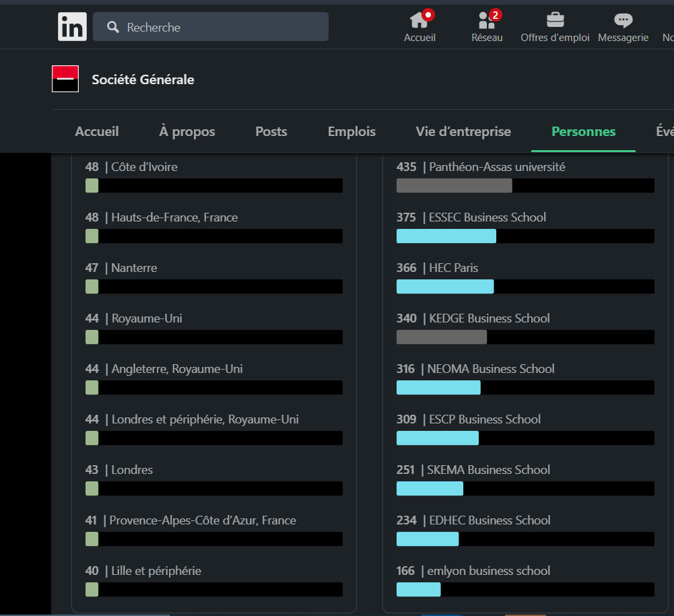Open the Vie d'entreprise tab
Image resolution: width=674 pixels, height=616 pixels.
(x=463, y=131)
